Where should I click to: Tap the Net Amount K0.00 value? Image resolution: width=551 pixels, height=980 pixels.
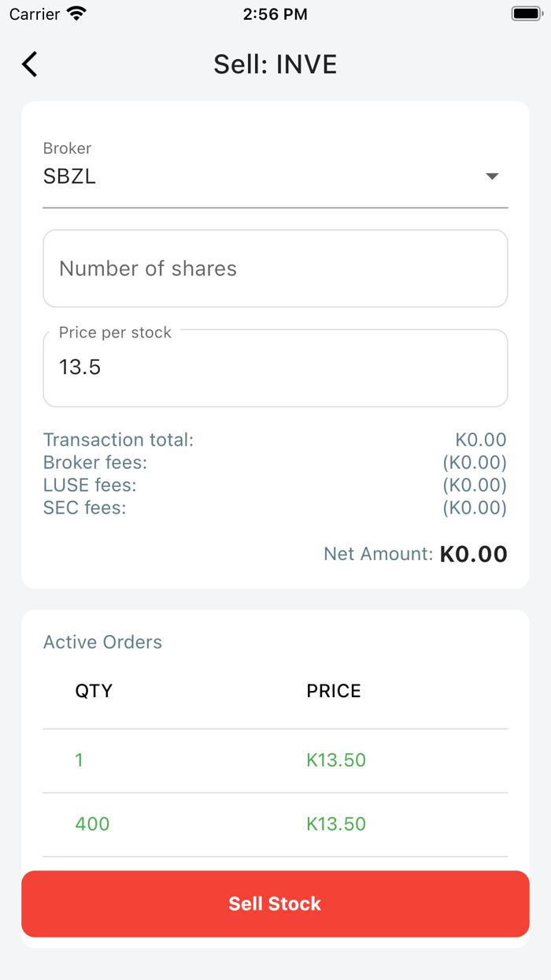click(473, 554)
